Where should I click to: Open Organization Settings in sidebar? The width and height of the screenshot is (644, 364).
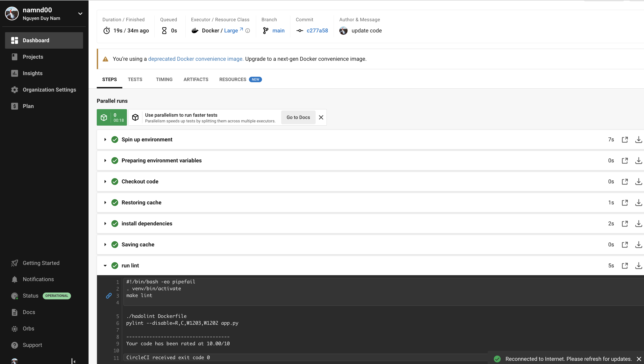(x=49, y=90)
